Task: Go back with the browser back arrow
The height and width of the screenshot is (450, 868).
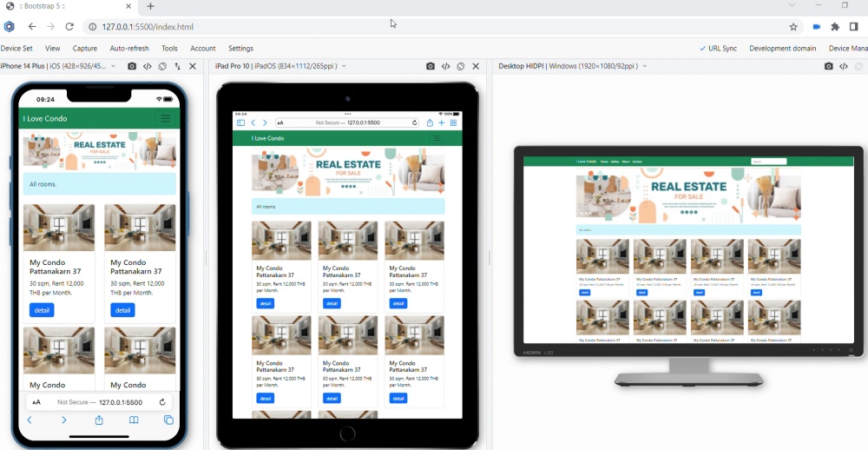Action: pyautogui.click(x=32, y=27)
